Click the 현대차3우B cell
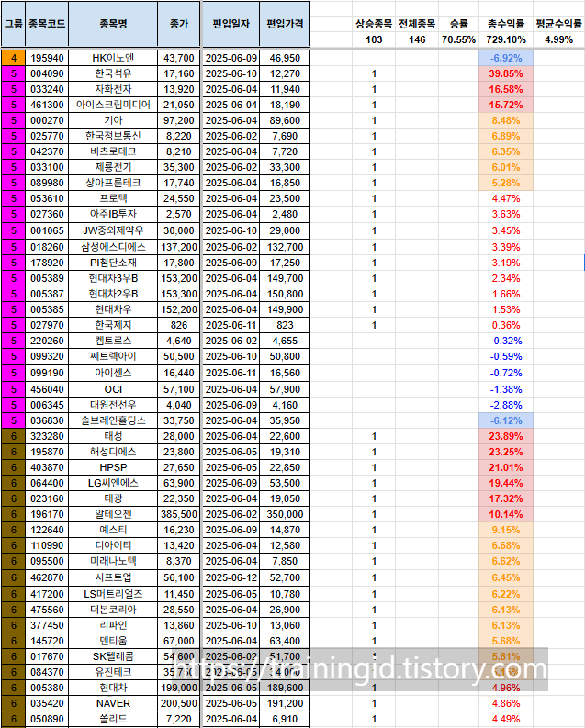The width and height of the screenshot is (585, 728). pos(113,278)
